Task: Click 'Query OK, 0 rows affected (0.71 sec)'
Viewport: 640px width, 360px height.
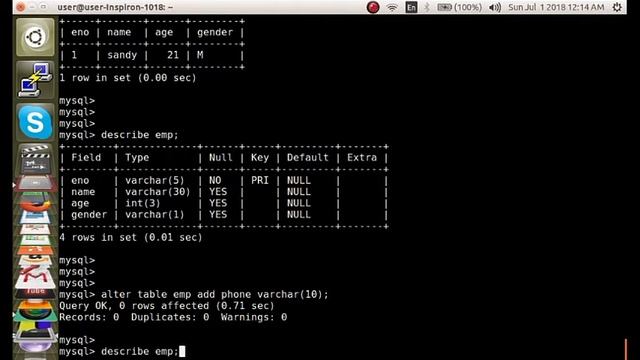Action: [x=167, y=306]
